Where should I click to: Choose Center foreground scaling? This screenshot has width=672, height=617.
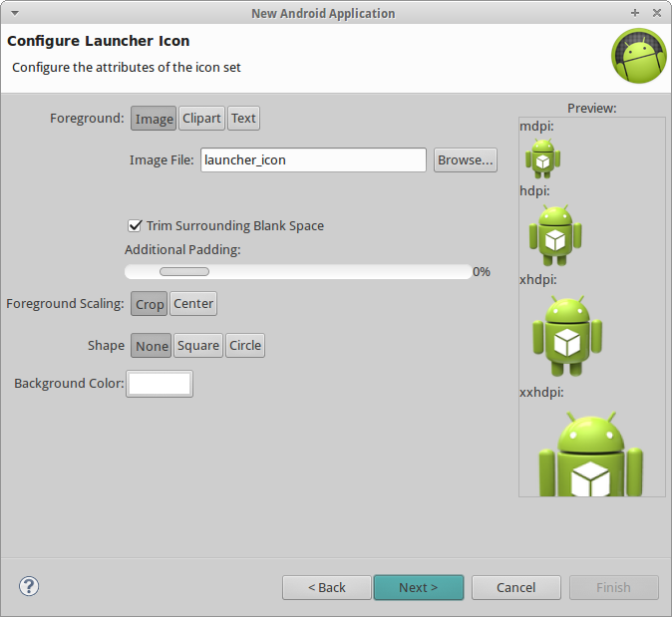(193, 304)
